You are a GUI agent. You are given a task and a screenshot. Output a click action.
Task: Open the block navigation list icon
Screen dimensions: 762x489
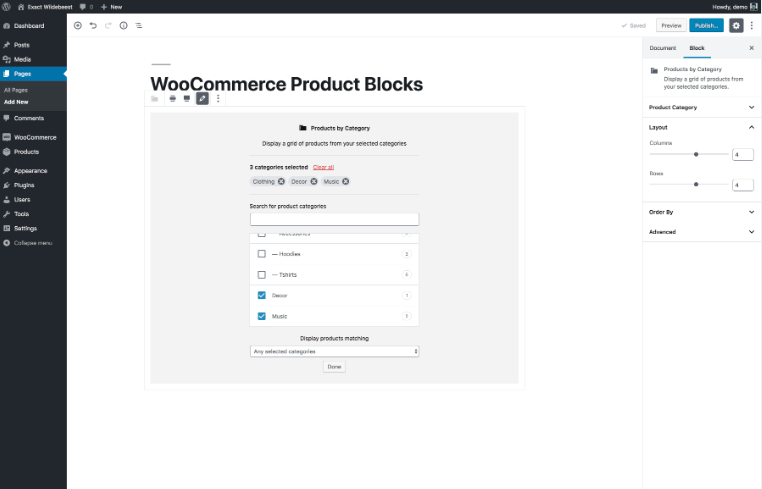tap(138, 25)
